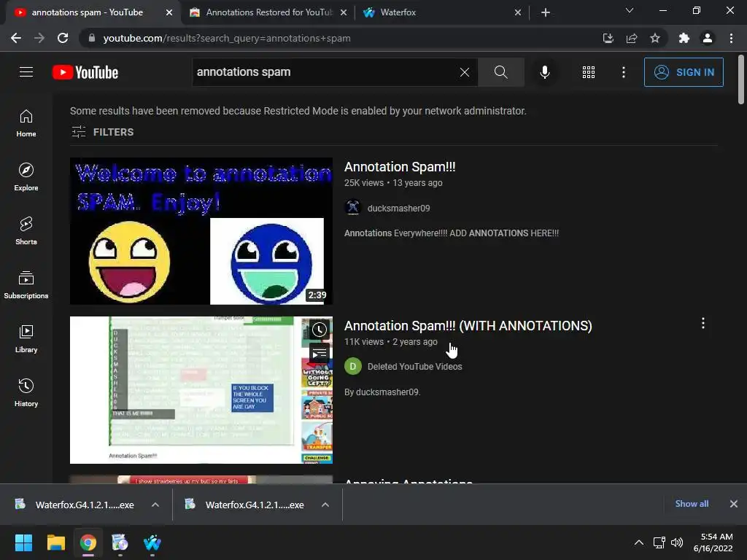Click the address bar URL
747x560 pixels.
pos(227,38)
